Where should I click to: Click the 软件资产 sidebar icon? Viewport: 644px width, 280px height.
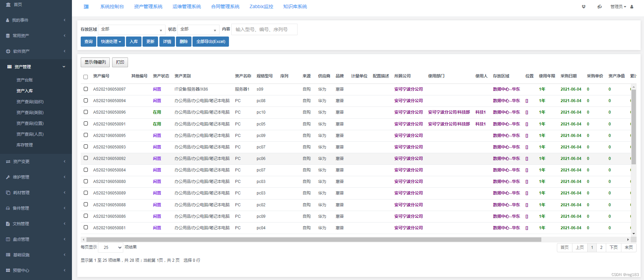pyautogui.click(x=8, y=51)
